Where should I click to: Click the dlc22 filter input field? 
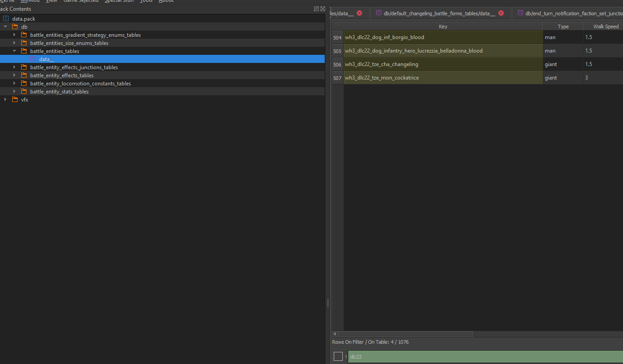[x=485, y=357]
